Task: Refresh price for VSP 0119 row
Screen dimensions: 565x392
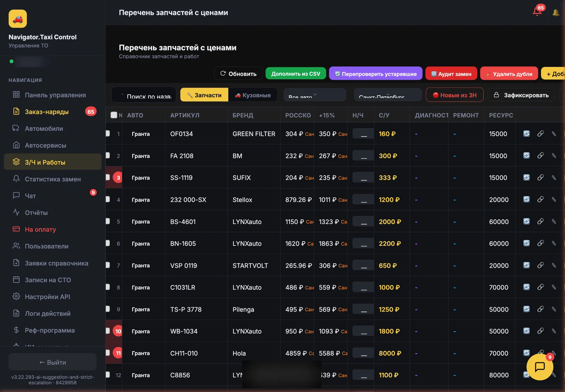Action: [x=526, y=265]
